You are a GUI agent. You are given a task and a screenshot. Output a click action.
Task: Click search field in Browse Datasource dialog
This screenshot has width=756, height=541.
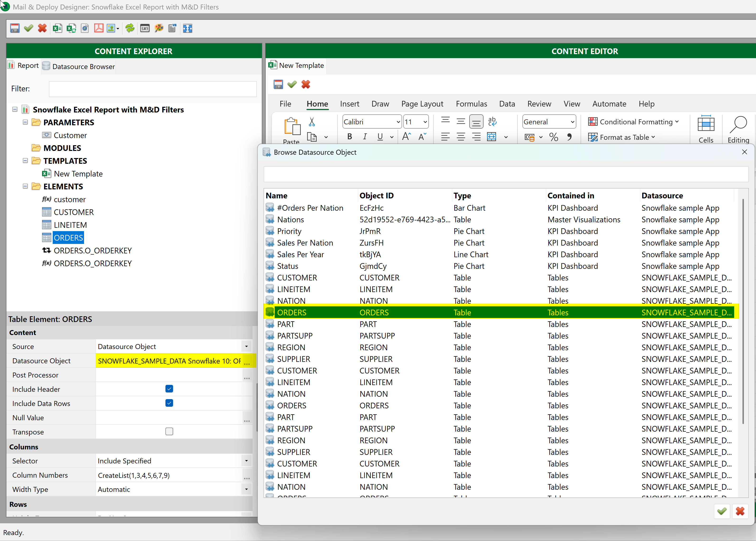click(506, 174)
